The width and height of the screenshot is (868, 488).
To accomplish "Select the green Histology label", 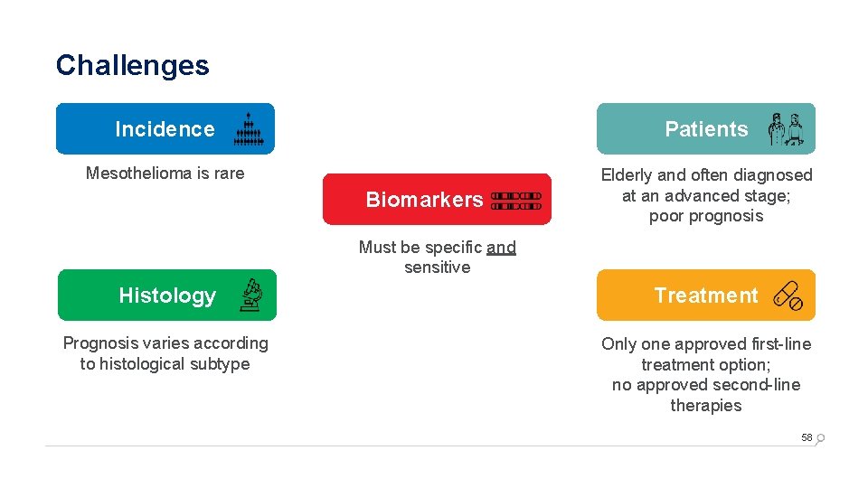I will pyautogui.click(x=167, y=296).
